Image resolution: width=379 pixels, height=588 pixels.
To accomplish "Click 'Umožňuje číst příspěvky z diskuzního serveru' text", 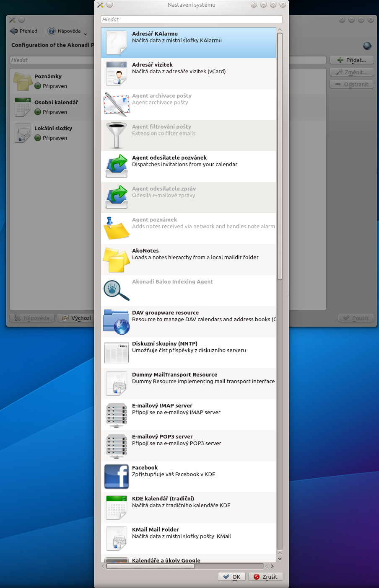I will 189,351.
